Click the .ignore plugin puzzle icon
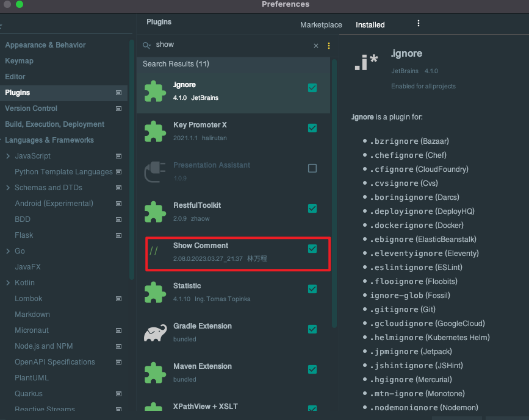This screenshot has height=420, width=529. tap(155, 91)
